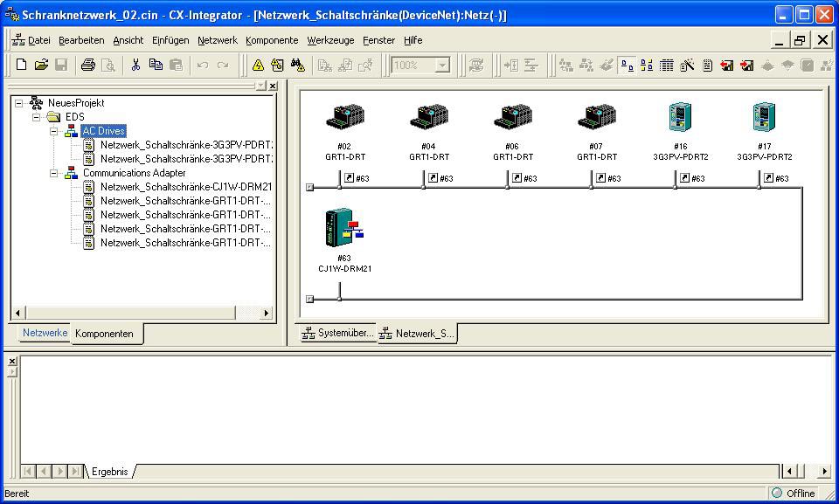Screen dimensions: 839x504
Task: Go to last output sheet arrow
Action: tap(75, 472)
